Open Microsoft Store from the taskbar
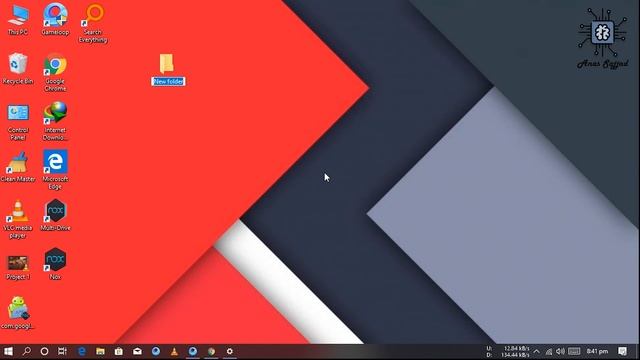This screenshot has height=360, width=640. coord(119,351)
